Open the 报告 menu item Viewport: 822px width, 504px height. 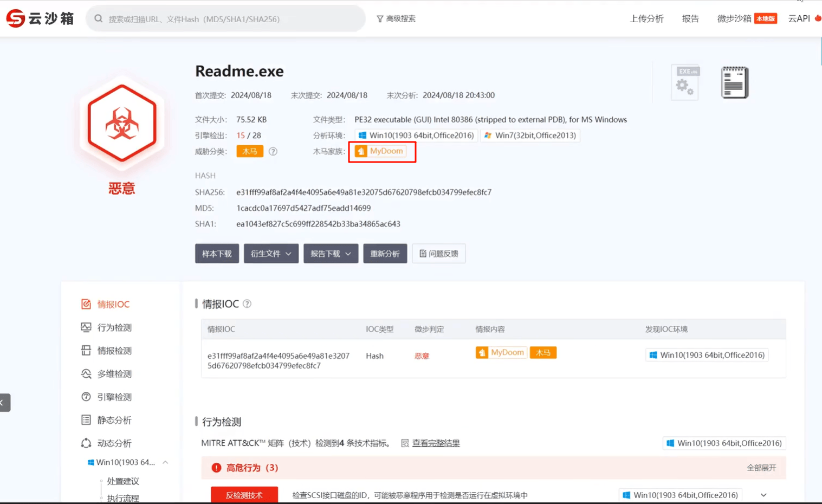[690, 18]
